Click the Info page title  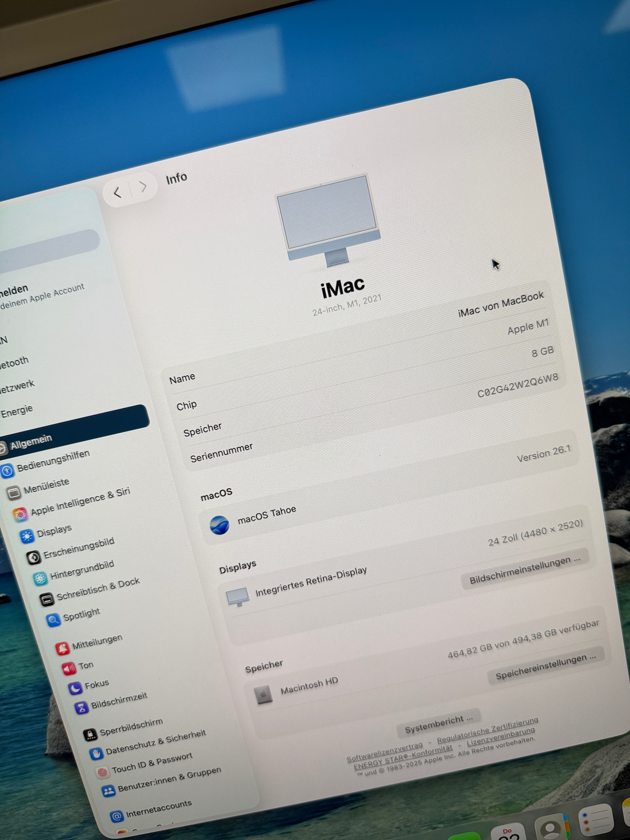click(x=176, y=178)
